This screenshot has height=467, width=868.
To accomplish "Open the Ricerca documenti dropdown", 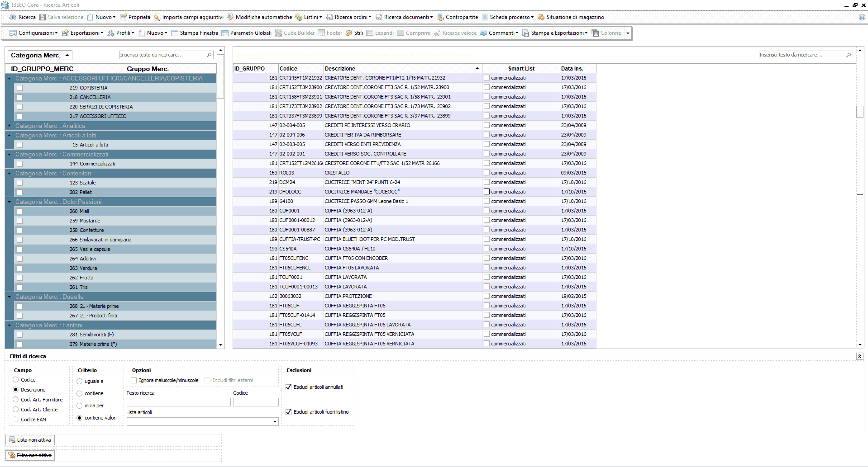I will point(404,17).
